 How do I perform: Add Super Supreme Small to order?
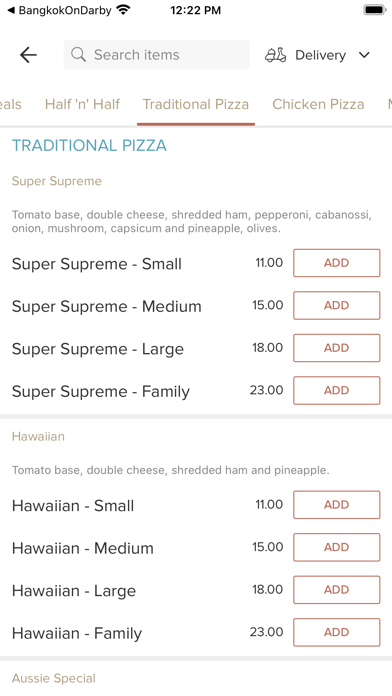pos(337,263)
